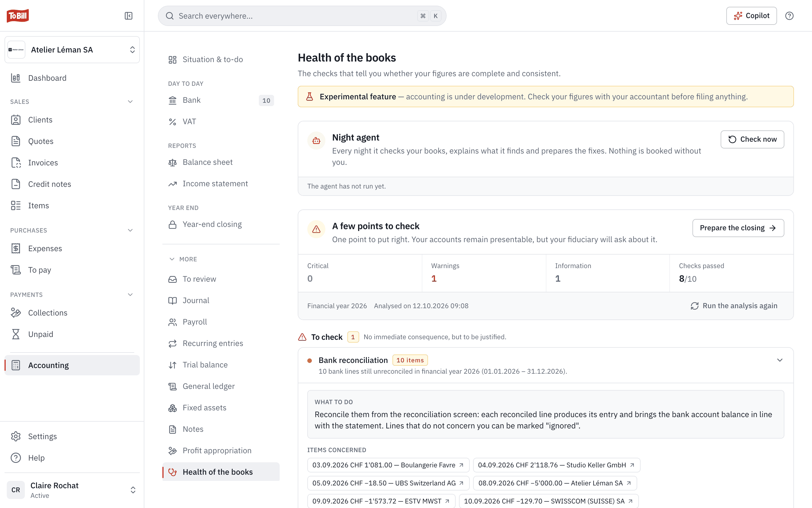
Task: Click Prepare the closing button
Action: tap(738, 228)
